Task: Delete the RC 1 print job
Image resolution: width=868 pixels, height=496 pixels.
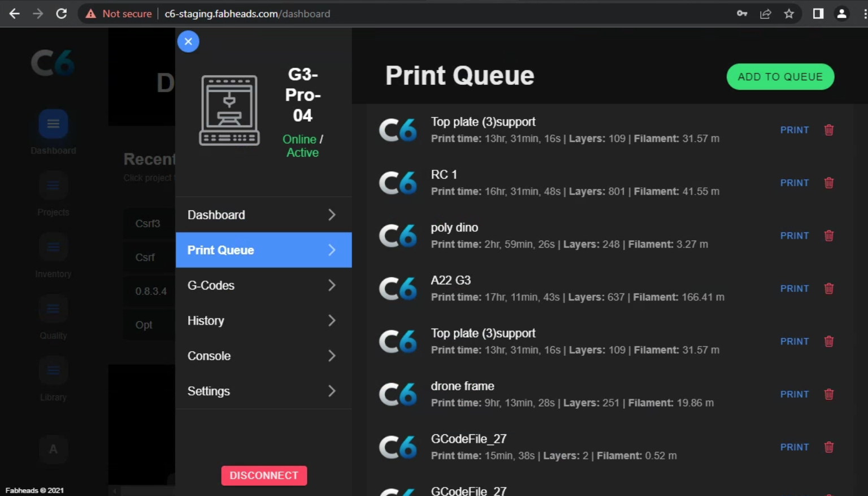Action: click(x=828, y=183)
